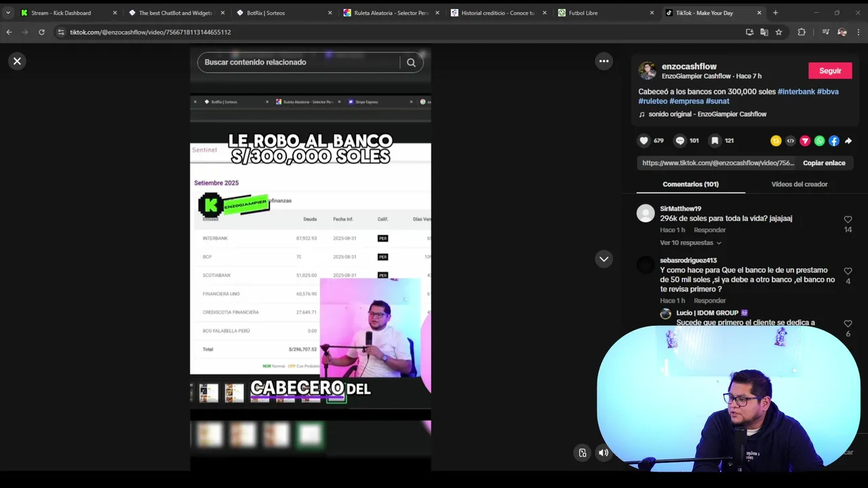Save video with bookmark icon

(715, 140)
